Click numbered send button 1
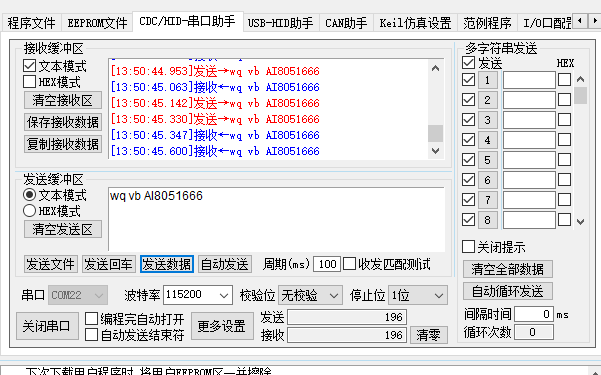This screenshot has width=601, height=375. coord(488,80)
